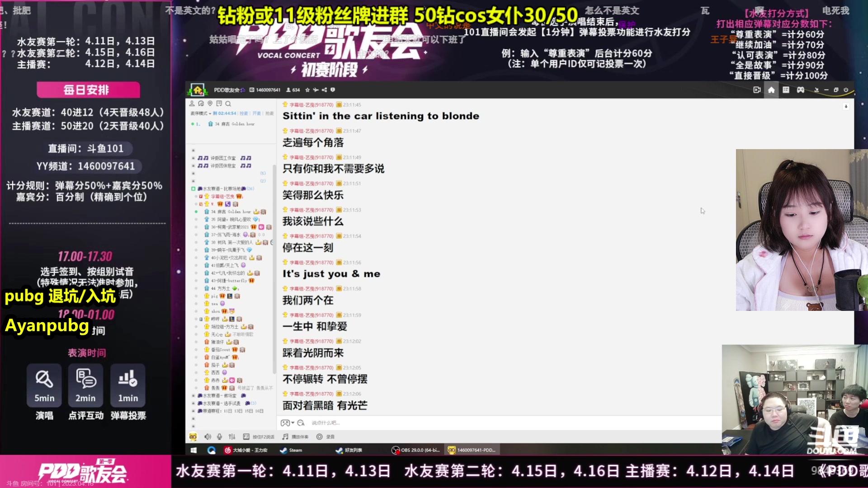Toggle hold-F2-to-talk mode
The image size is (868, 488).
[x=259, y=436]
